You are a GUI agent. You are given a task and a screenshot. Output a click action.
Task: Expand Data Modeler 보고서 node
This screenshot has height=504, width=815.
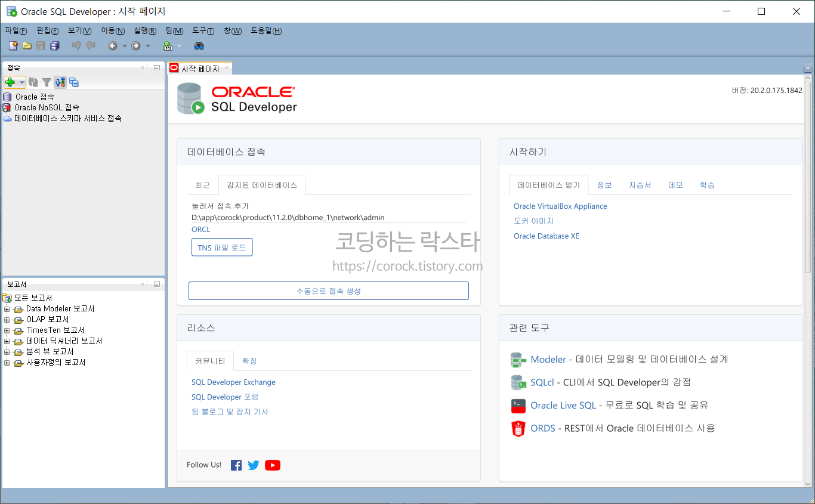(x=7, y=309)
